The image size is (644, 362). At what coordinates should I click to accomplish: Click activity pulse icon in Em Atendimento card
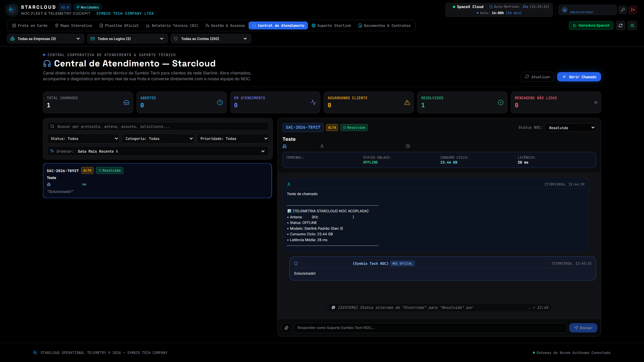(314, 102)
